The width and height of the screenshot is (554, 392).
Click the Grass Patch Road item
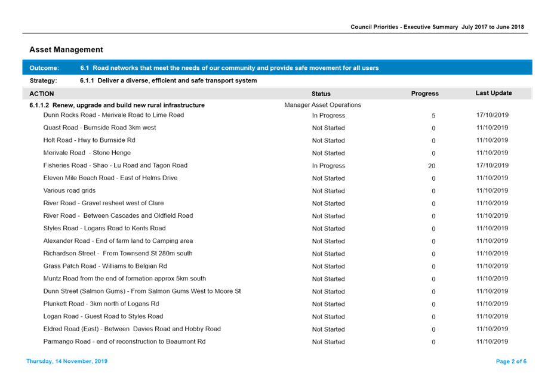[x=105, y=266]
